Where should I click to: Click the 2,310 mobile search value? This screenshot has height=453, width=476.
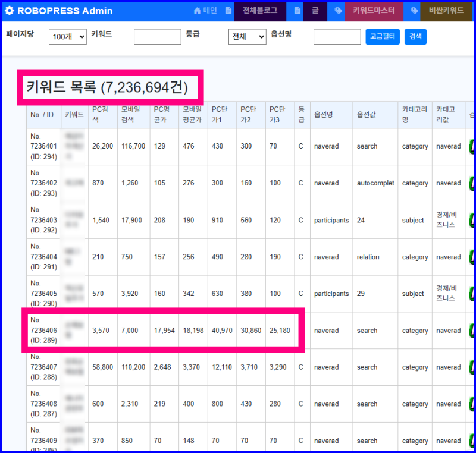130,404
